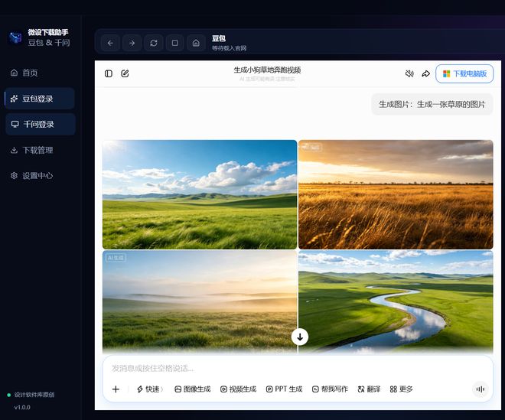The height and width of the screenshot is (420, 505).
Task: Open the golden wheat field sunset image
Action: (x=396, y=194)
